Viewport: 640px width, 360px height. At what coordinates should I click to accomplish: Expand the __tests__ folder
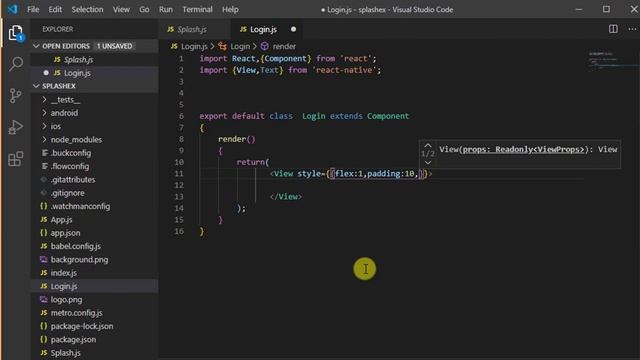(x=44, y=100)
